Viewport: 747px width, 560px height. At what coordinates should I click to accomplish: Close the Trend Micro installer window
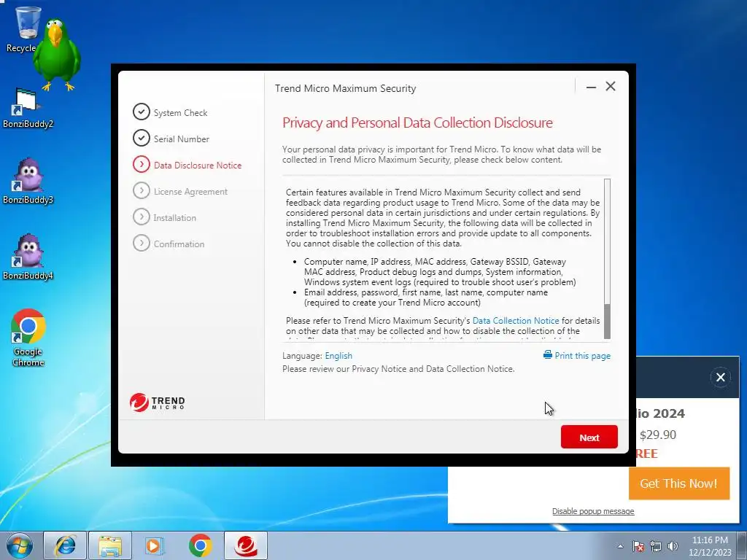coord(611,86)
